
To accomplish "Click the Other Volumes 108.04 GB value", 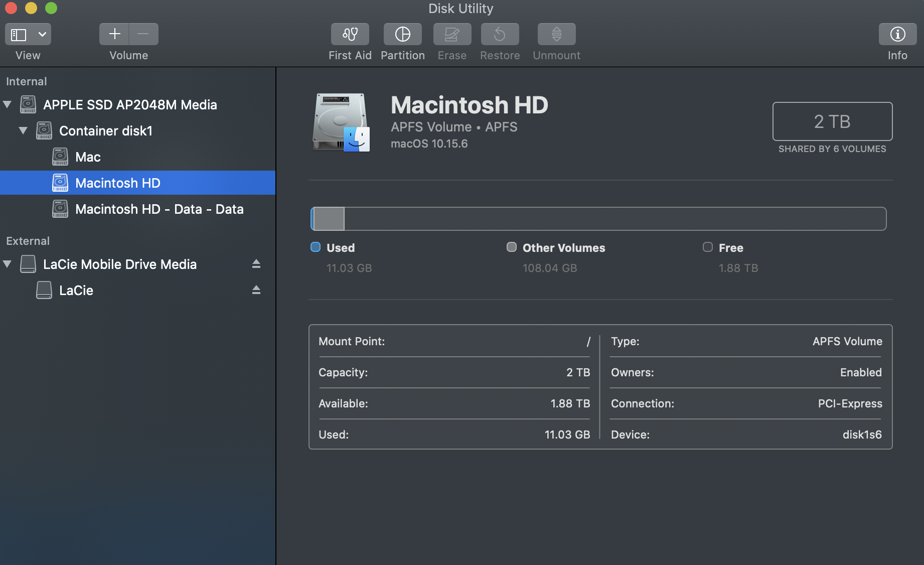I will point(550,268).
